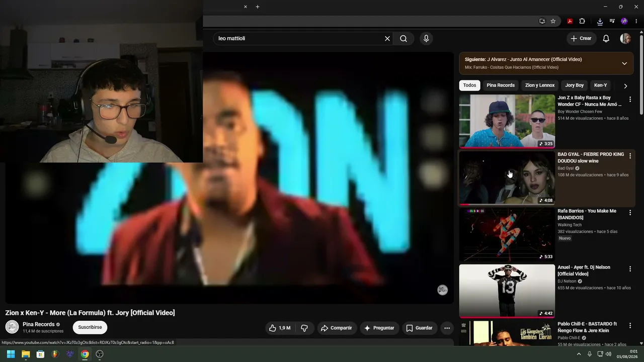644x362 pixels.
Task: Open options for Jon Z x Baby Rasta video
Action: 630,100
